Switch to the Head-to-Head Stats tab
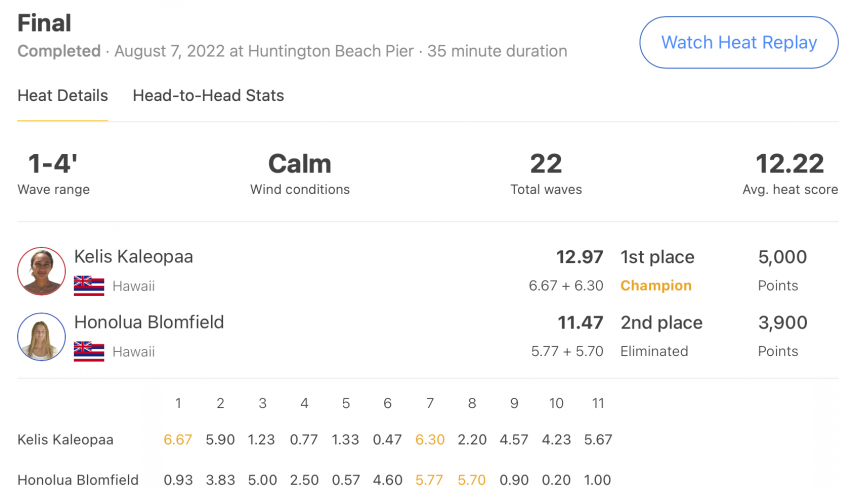The width and height of the screenshot is (856, 504). (x=208, y=96)
